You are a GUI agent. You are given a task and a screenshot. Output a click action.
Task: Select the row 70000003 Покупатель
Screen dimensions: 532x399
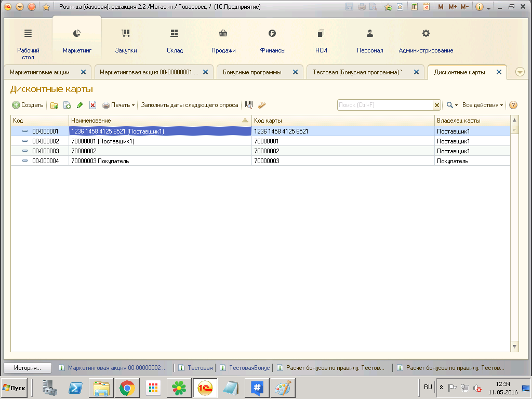click(260, 161)
